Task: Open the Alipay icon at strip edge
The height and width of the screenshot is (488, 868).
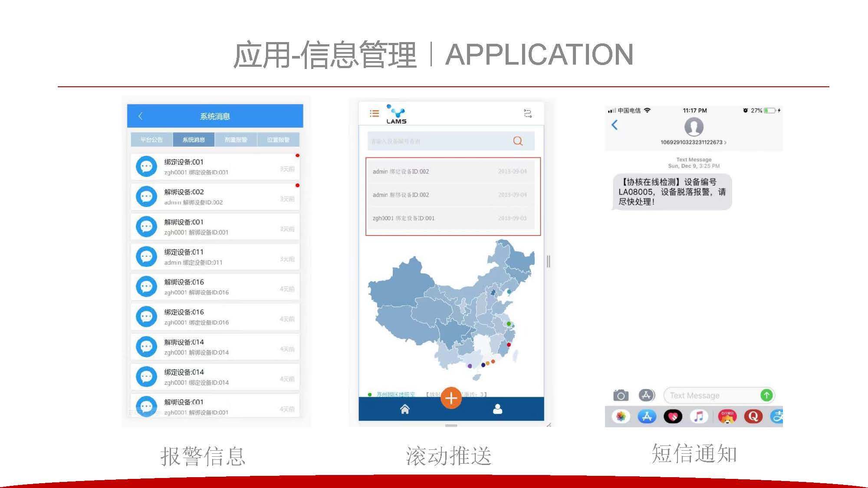Action: click(777, 416)
